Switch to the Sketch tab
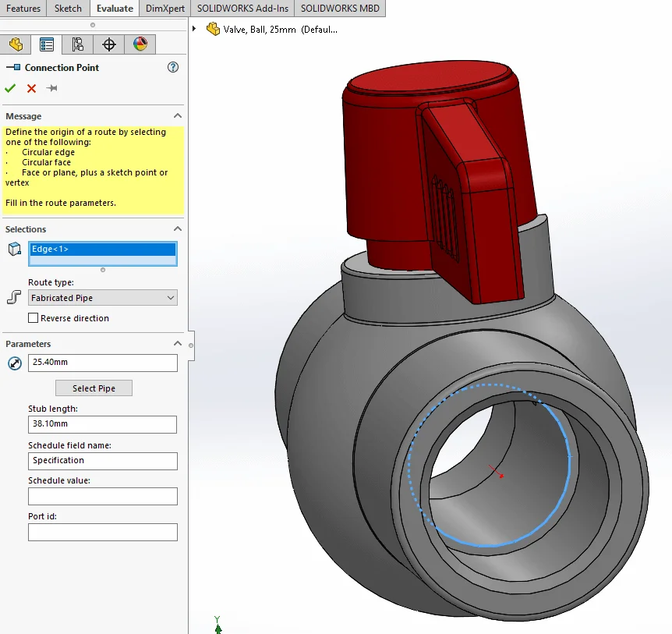This screenshot has width=672, height=634. tap(68, 9)
